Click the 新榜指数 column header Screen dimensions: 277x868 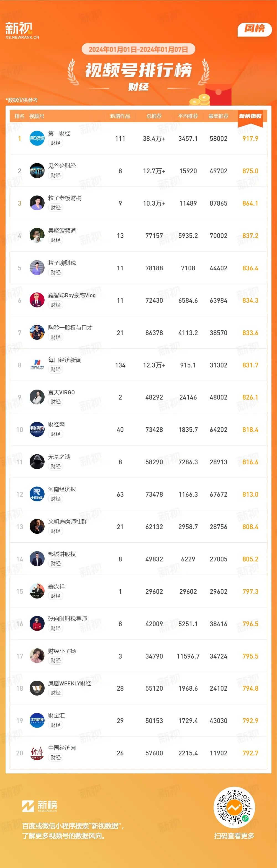pos(250,116)
